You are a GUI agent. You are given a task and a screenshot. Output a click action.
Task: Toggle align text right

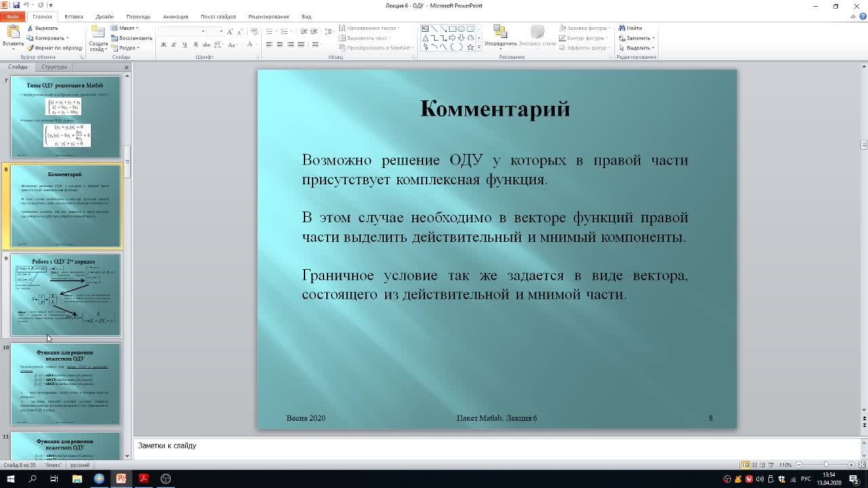tap(291, 45)
